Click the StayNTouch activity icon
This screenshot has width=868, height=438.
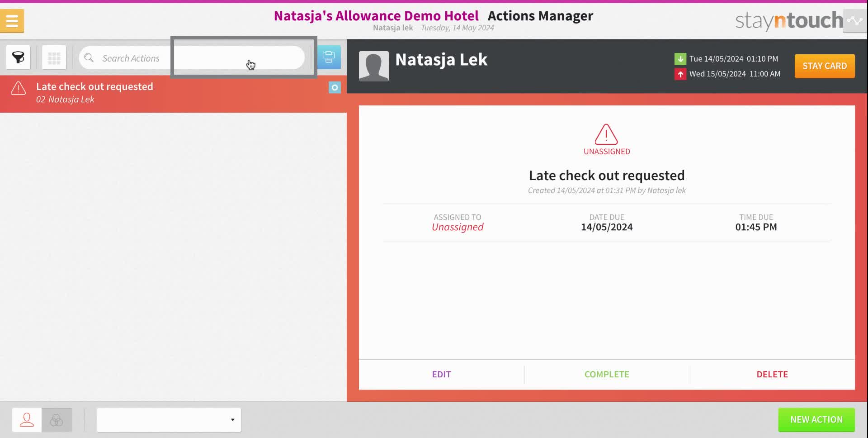[x=855, y=21]
